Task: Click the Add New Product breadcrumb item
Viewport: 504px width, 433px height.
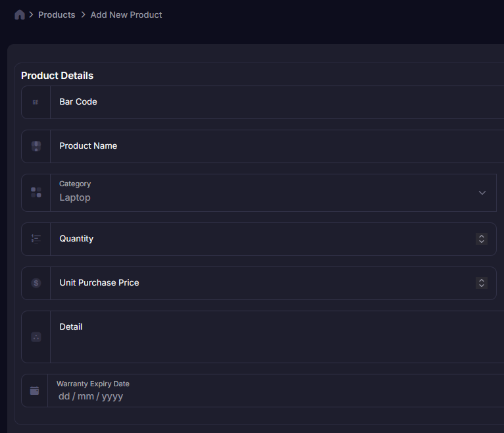Action: (x=126, y=14)
